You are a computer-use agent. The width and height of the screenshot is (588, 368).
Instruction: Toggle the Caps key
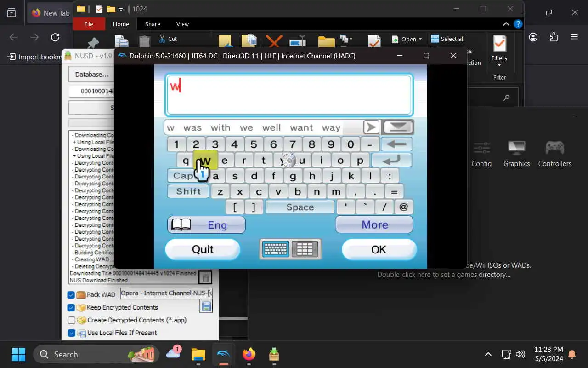coord(184,176)
